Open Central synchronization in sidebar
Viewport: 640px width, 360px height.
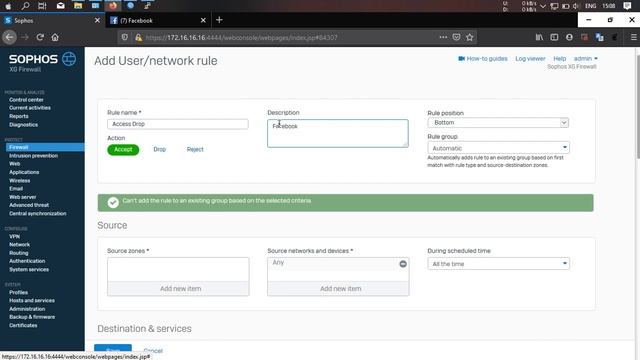[x=38, y=213]
